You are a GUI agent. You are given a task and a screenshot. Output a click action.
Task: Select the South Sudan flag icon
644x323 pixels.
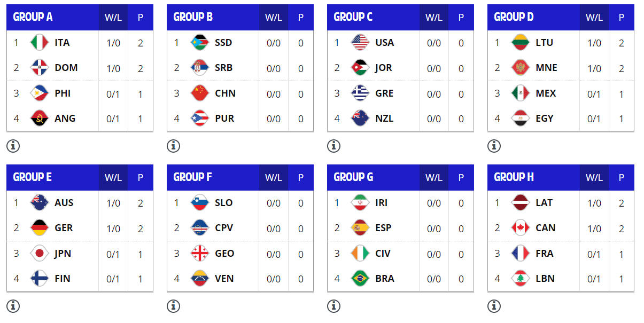pyautogui.click(x=200, y=43)
